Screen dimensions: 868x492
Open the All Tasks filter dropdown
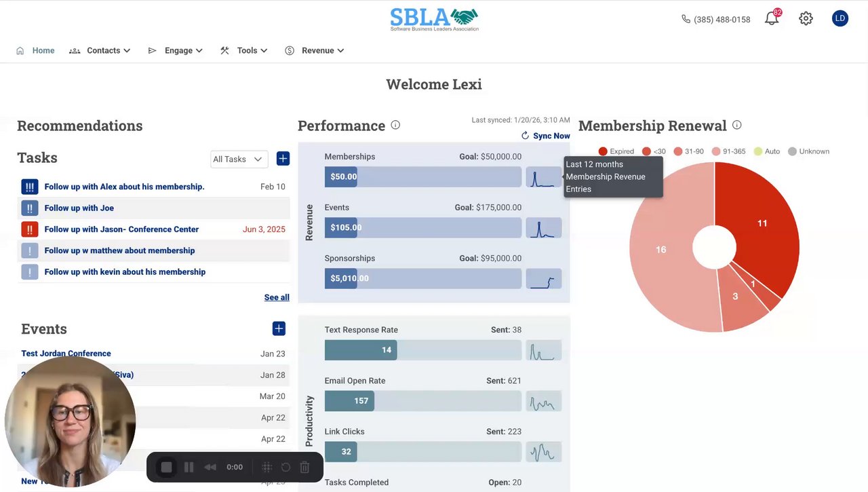click(239, 159)
